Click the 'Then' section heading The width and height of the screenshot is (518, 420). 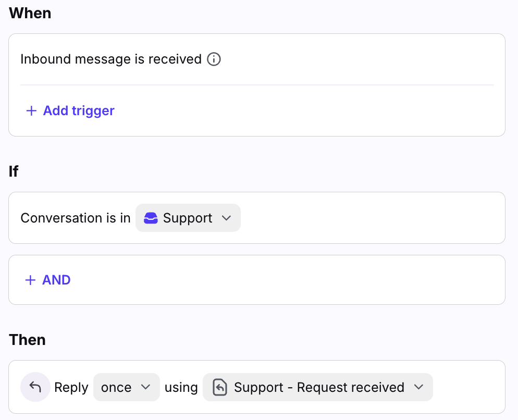point(27,340)
